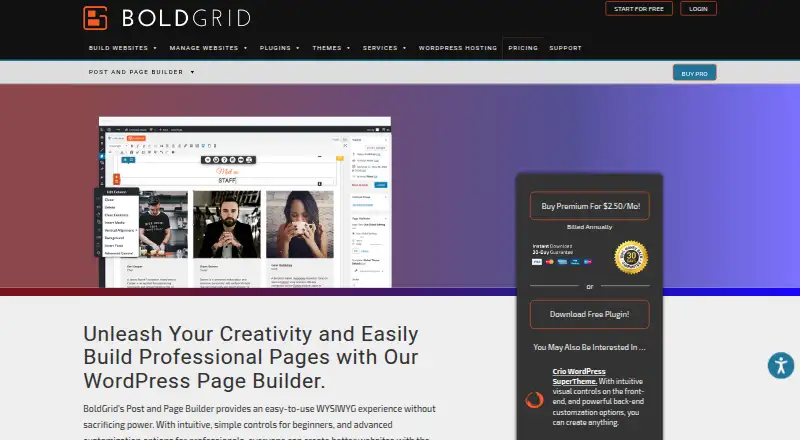Open the Pricing menu item
The image size is (800, 440).
pos(523,48)
